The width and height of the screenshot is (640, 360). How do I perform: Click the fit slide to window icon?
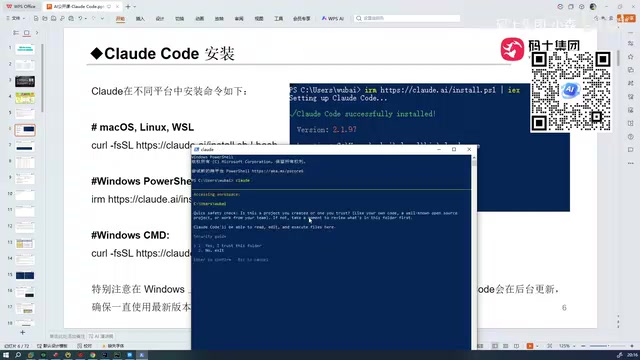[x=549, y=346]
